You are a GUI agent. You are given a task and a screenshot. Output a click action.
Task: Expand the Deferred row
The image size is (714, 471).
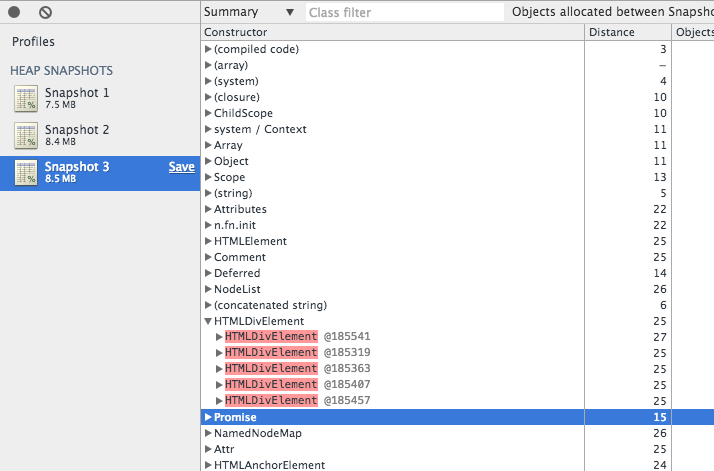pos(208,273)
